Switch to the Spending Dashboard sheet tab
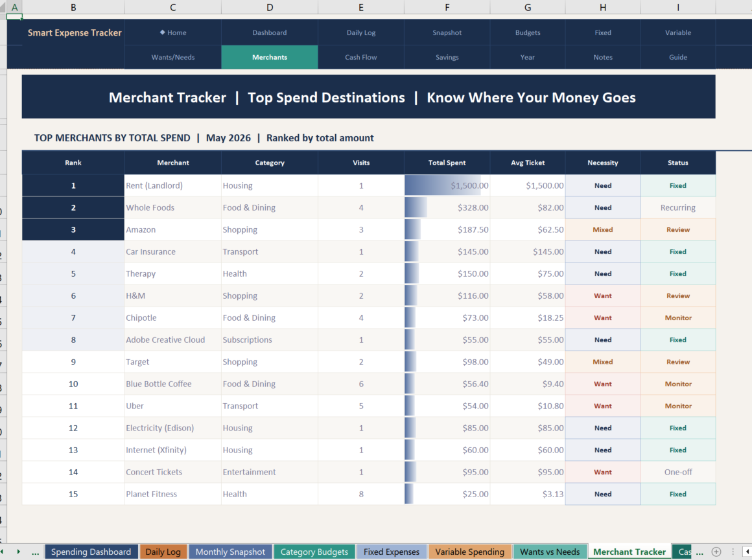752x560 pixels. click(x=91, y=552)
